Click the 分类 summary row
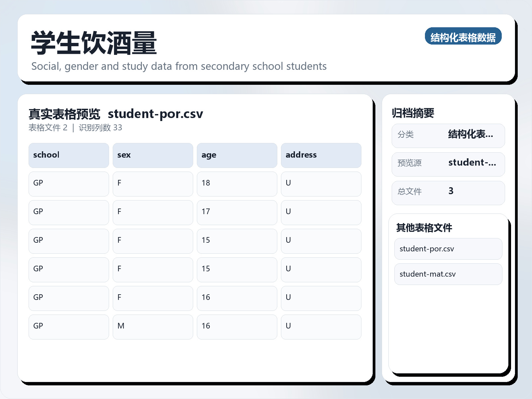 [x=448, y=135]
